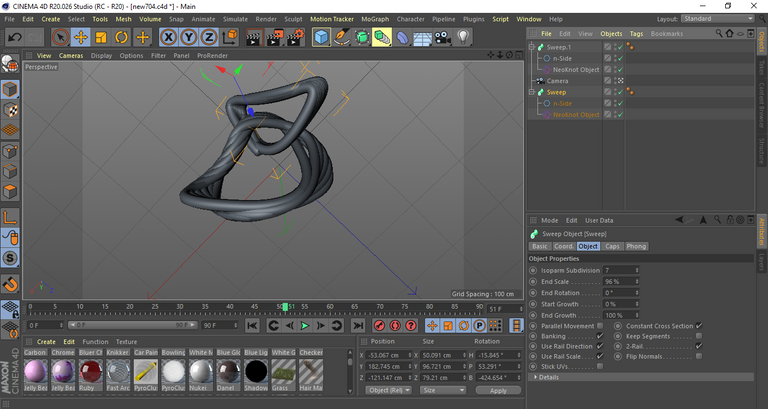This screenshot has width=768, height=409.
Task: Click the Autokeying button
Action: point(395,325)
